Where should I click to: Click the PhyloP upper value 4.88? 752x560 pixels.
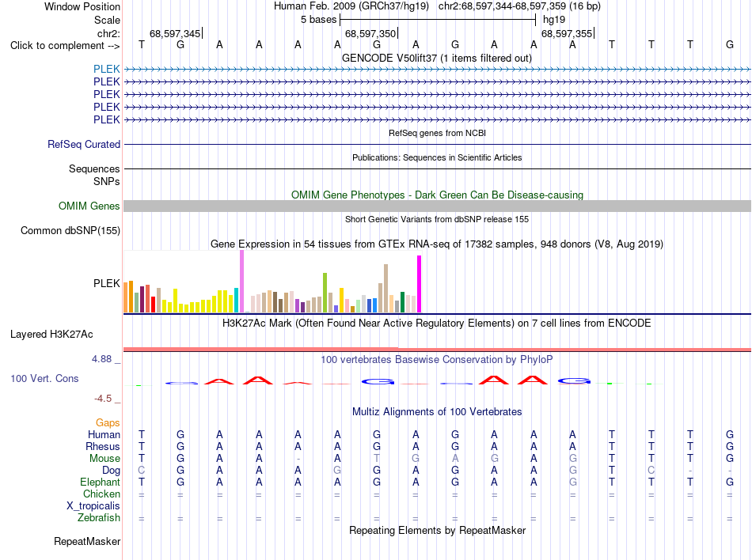click(101, 359)
